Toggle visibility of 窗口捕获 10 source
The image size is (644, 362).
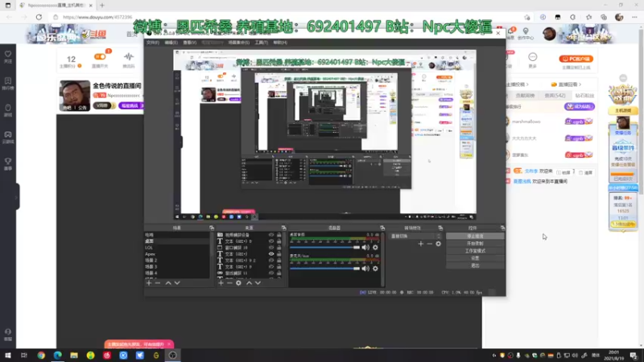tap(271, 248)
